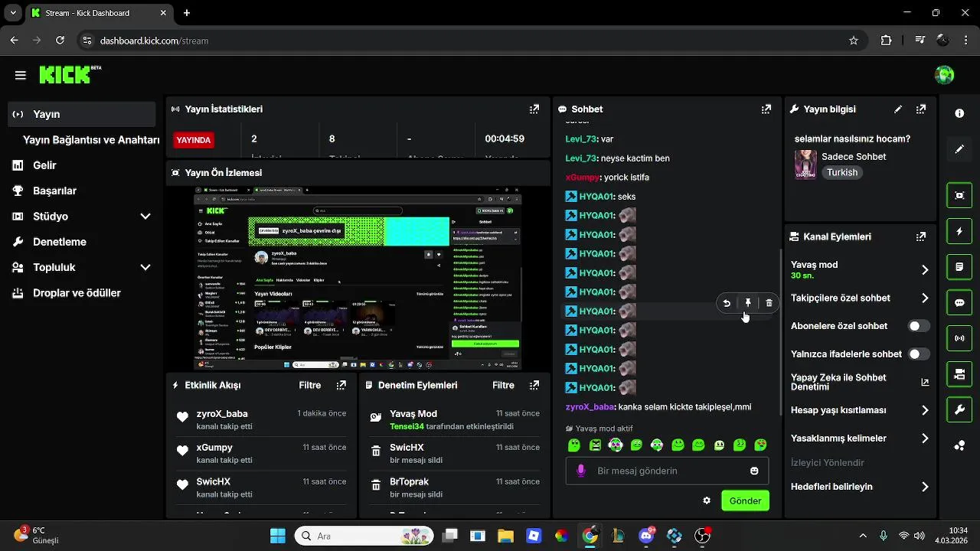This screenshot has height=551, width=980.
Task: Click the Turkish language tag
Action: tap(842, 172)
